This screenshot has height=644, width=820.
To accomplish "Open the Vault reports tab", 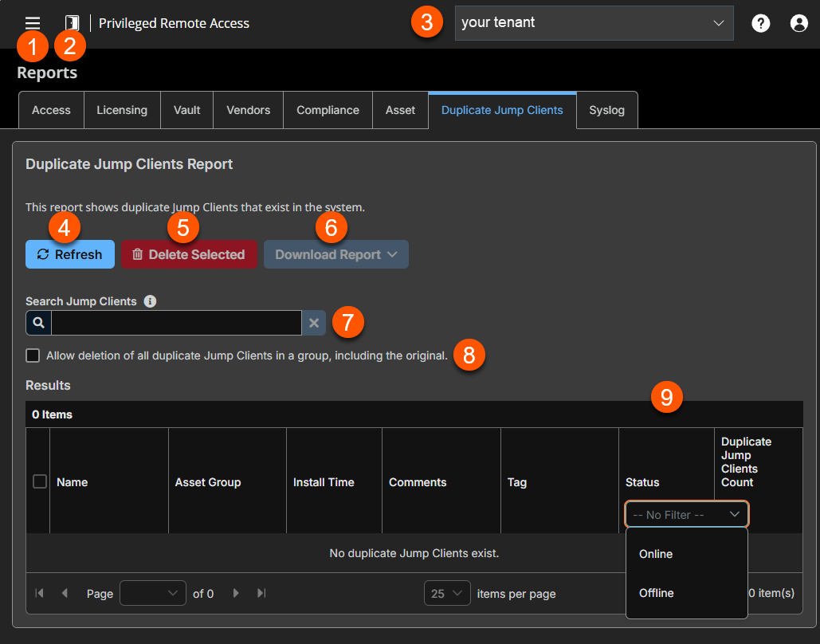I will 186,110.
